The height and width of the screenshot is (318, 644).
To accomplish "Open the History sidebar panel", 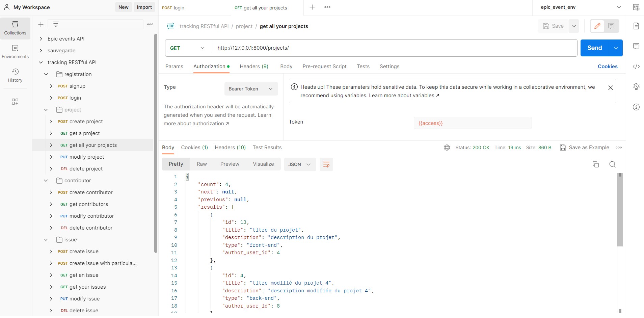I will (15, 75).
